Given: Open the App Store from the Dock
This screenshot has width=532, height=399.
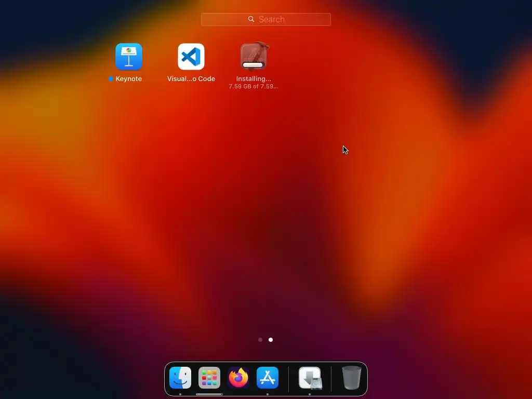Looking at the screenshot, I should point(268,378).
